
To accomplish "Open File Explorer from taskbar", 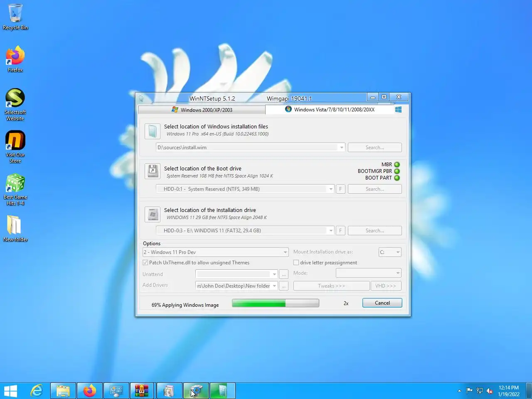I will 63,391.
